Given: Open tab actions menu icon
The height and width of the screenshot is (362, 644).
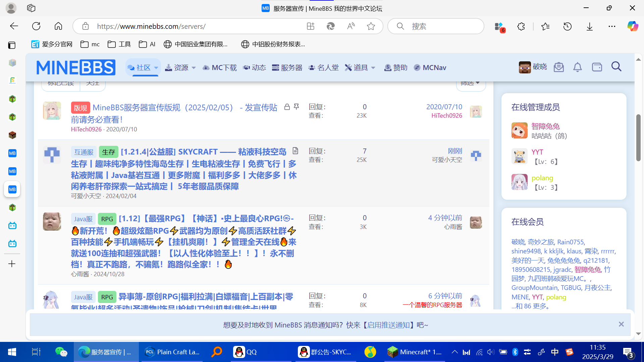Looking at the screenshot, I should coord(31,8).
